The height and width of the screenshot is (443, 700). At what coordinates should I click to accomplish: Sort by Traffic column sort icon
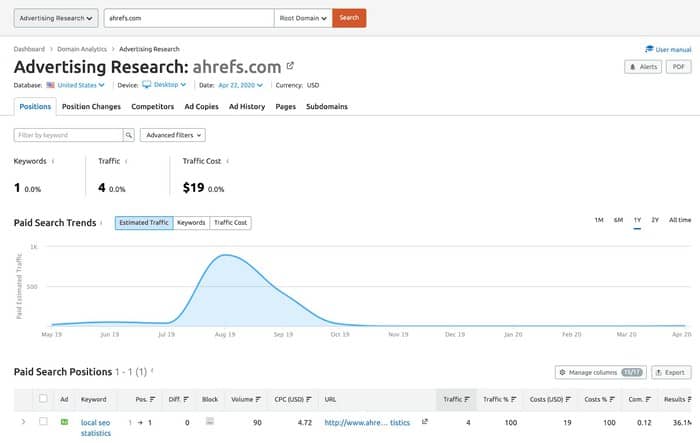pyautogui.click(x=467, y=399)
